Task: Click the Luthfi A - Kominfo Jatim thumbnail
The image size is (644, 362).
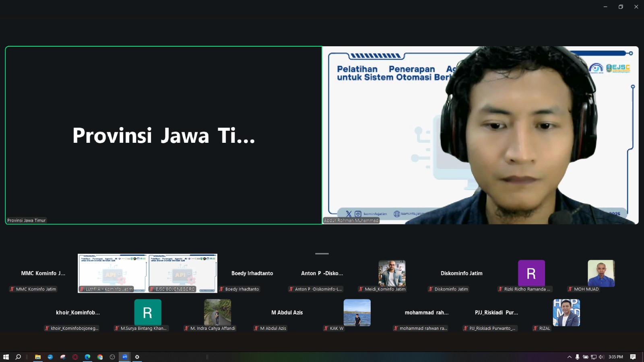Action: [x=113, y=273]
